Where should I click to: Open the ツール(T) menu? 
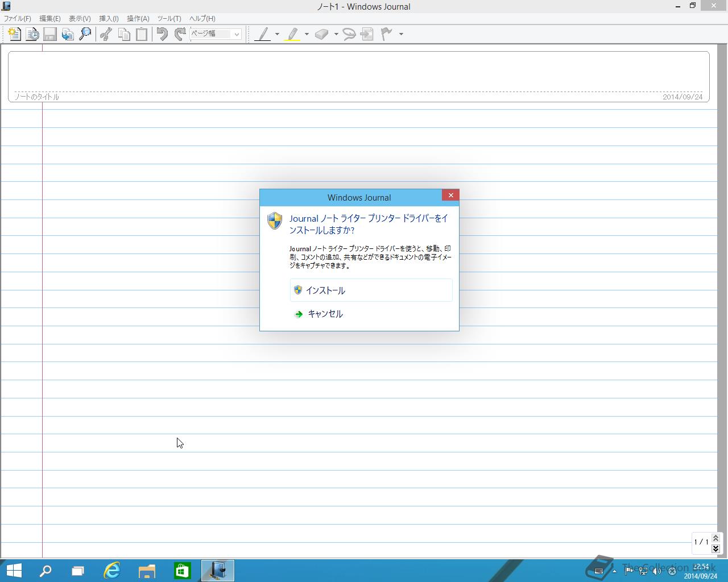tap(169, 19)
